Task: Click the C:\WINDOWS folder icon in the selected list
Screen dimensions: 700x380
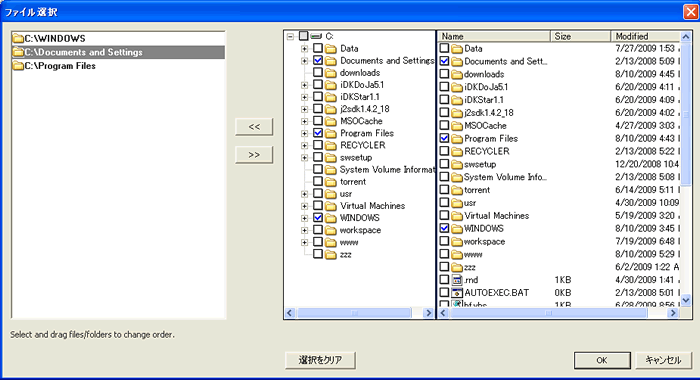Action: (x=18, y=38)
